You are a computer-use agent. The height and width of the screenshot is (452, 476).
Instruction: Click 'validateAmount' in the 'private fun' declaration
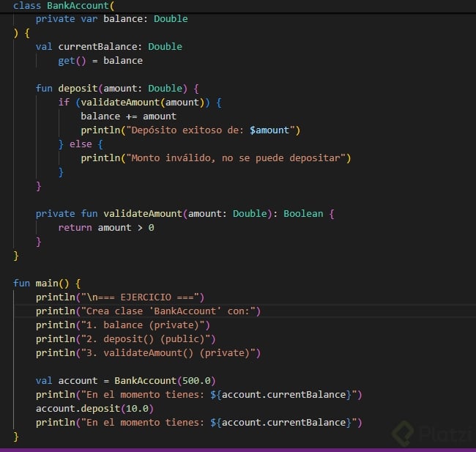click(143, 214)
